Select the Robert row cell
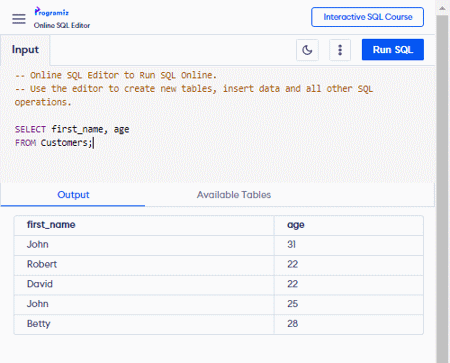Viewport: 450px width, 363px height. tap(144, 264)
